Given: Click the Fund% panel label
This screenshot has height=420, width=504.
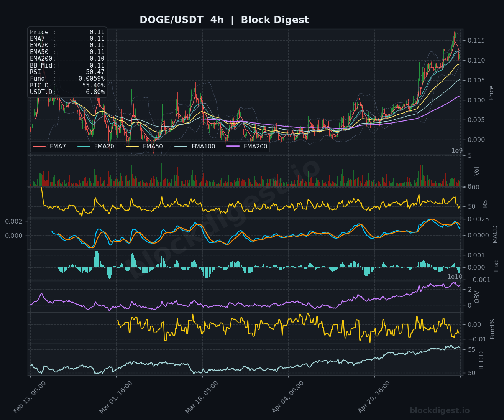Looking at the screenshot, I should tap(493, 329).
